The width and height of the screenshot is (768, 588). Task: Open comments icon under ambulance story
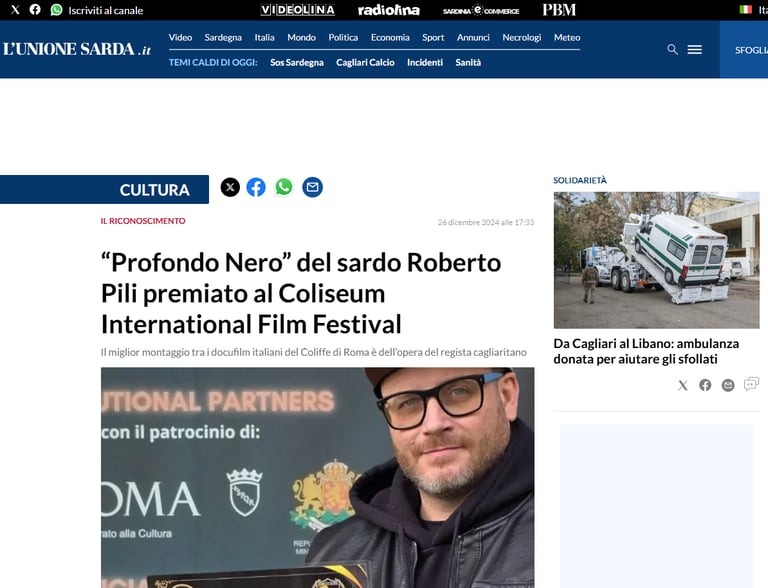[x=751, y=385]
